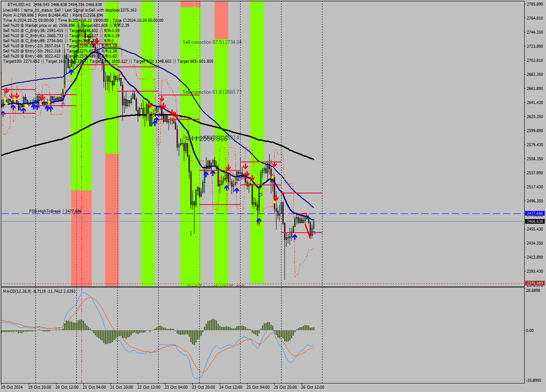Click the 2537.890 price scale value

(535, 173)
